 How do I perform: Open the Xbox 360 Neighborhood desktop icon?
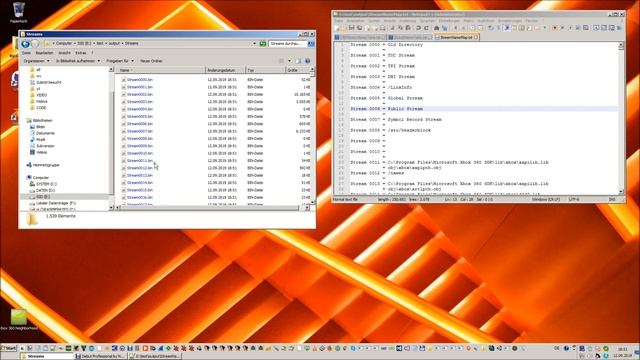click(18, 320)
